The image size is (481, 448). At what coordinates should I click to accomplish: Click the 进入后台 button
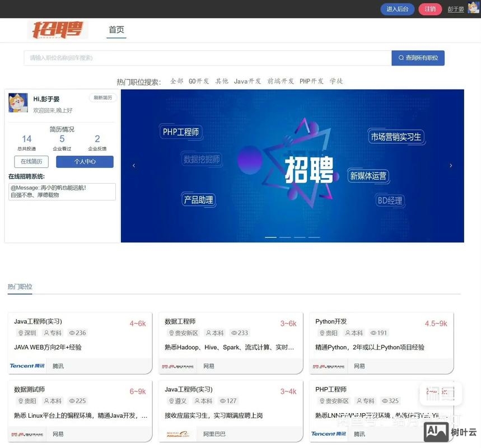397,8
